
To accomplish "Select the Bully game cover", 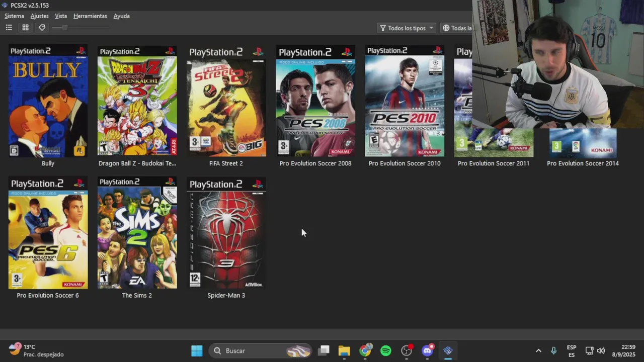I will [48, 101].
